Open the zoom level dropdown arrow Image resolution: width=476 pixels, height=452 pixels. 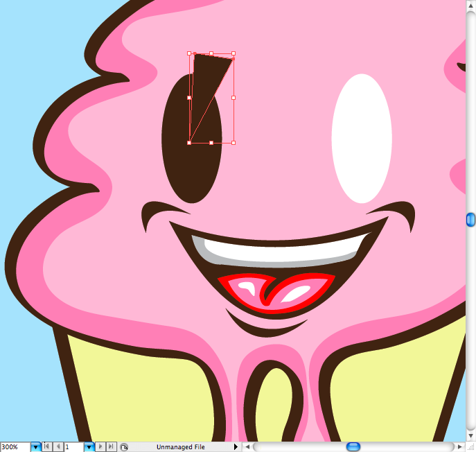(x=35, y=447)
